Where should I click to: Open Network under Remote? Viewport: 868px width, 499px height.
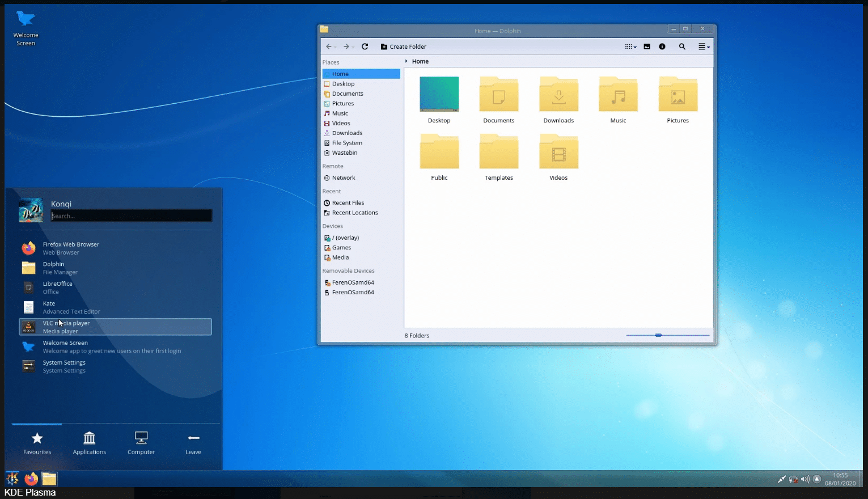tap(361, 177)
